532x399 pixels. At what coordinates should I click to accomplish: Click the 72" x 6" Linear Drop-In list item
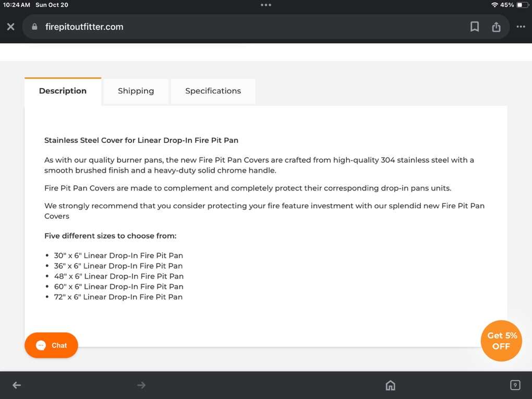click(x=118, y=297)
